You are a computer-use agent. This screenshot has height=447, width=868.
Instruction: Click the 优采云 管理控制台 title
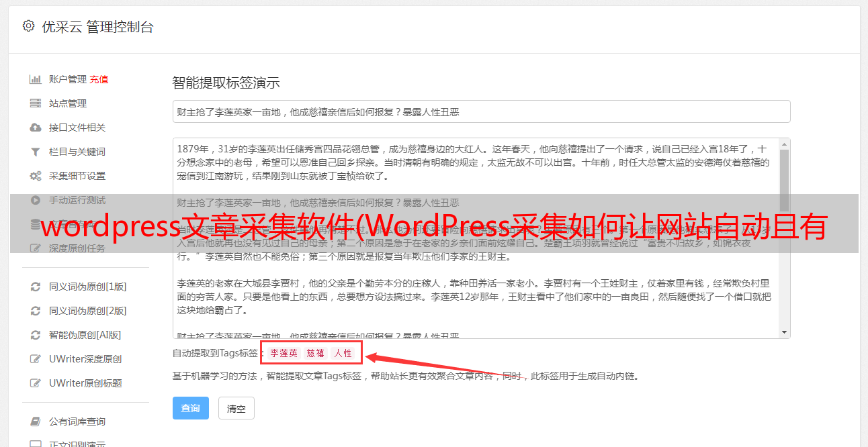(97, 27)
